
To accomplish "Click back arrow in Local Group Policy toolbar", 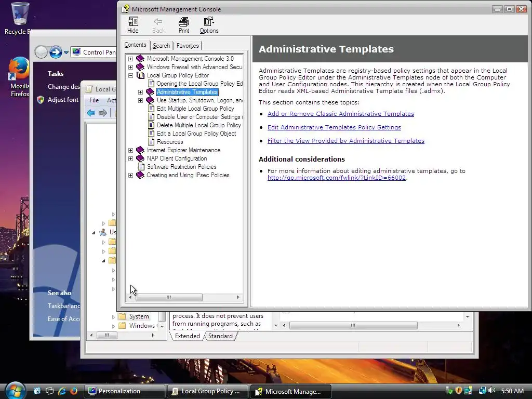I will (x=90, y=113).
